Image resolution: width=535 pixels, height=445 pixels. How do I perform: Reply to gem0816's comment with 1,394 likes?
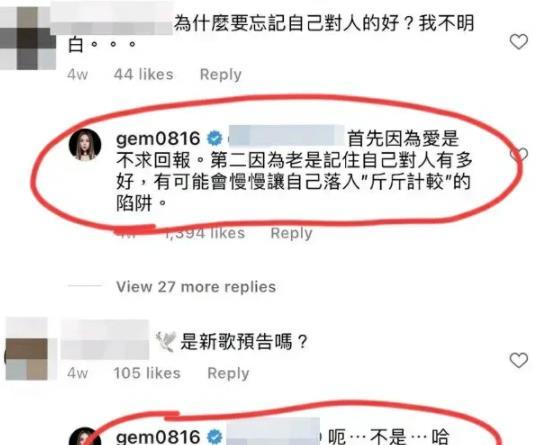(x=291, y=233)
